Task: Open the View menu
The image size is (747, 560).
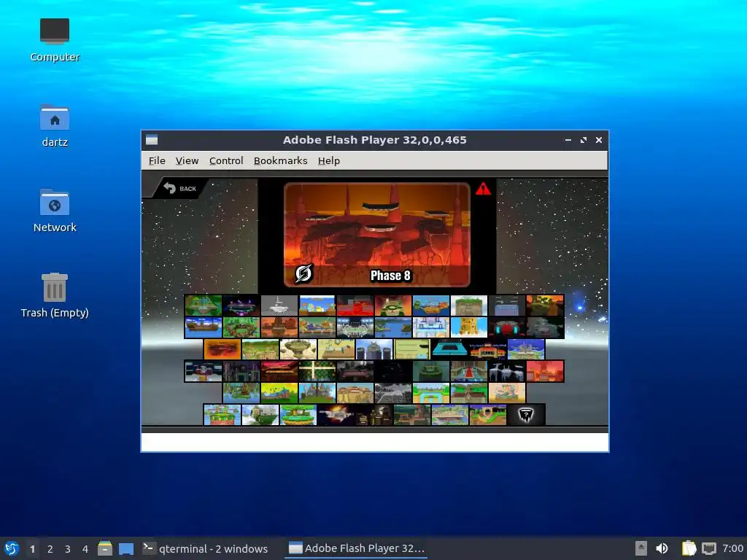Action: (x=187, y=161)
